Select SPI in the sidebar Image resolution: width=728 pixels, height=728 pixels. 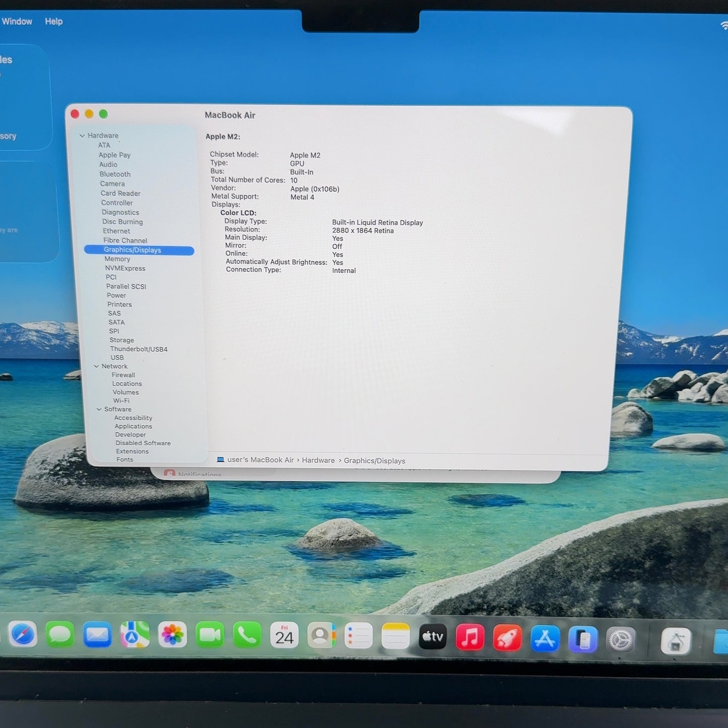(114, 331)
